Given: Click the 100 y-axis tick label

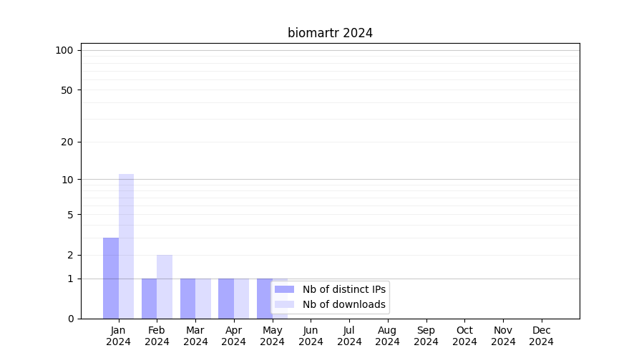Looking at the screenshot, I should point(64,50).
